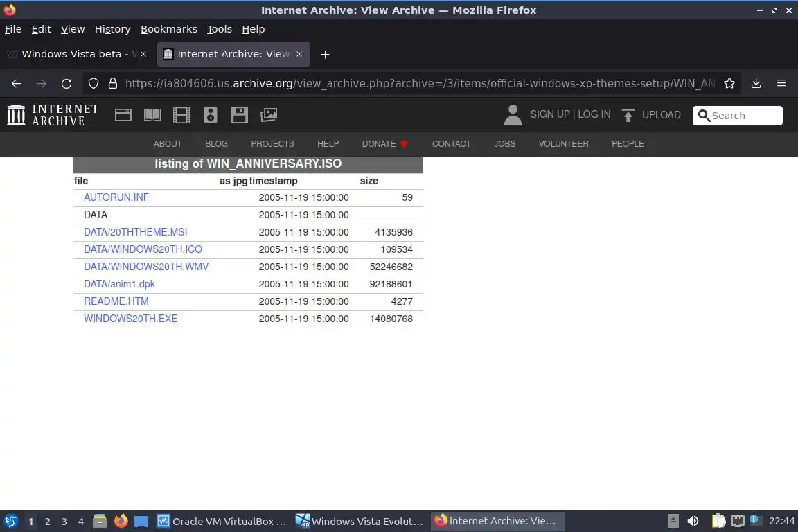Switch to Windows Vista Evolution taskbar window
This screenshot has height=532, width=798.
pos(360,522)
